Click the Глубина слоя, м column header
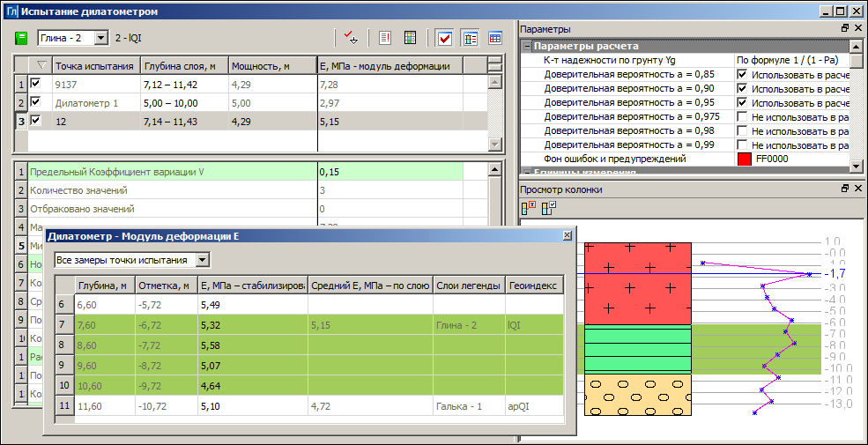Viewport: 868px width, 445px height. coord(184,66)
